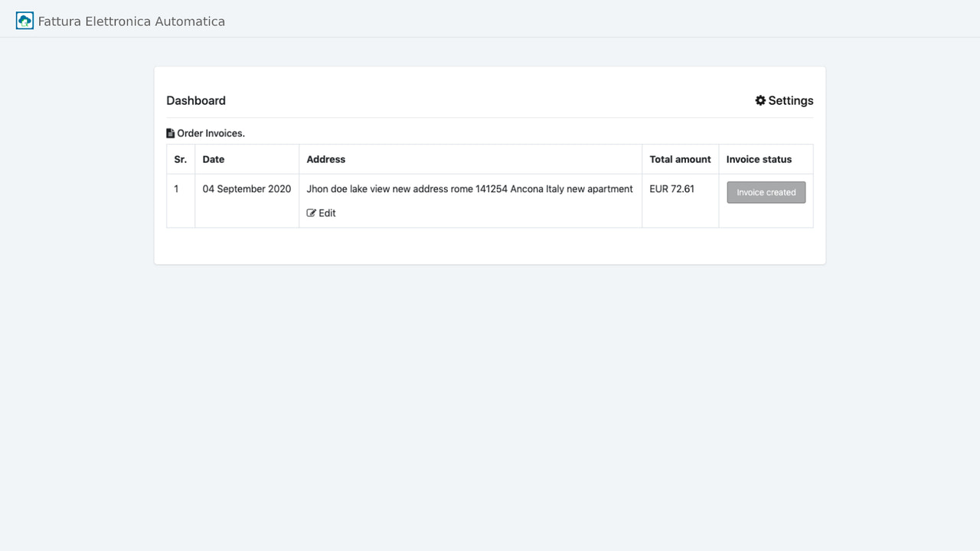Click the Sr. column header
Image resolution: width=980 pixels, height=551 pixels.
coord(181,159)
